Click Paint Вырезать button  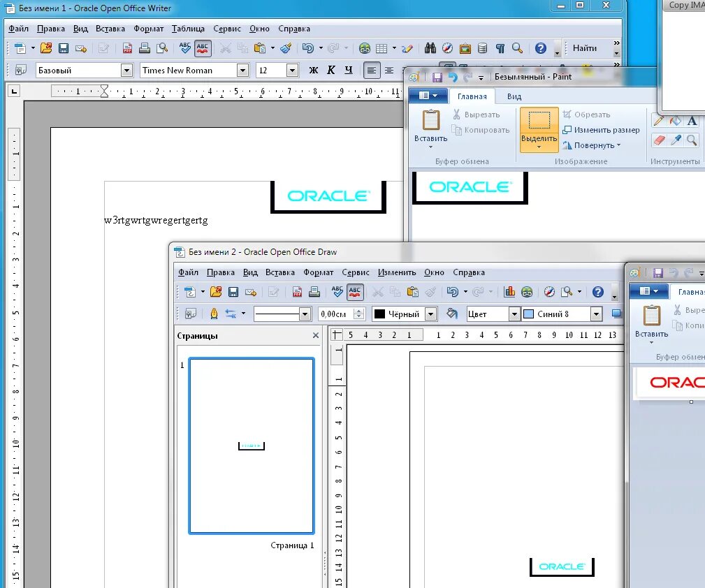pyautogui.click(x=477, y=115)
